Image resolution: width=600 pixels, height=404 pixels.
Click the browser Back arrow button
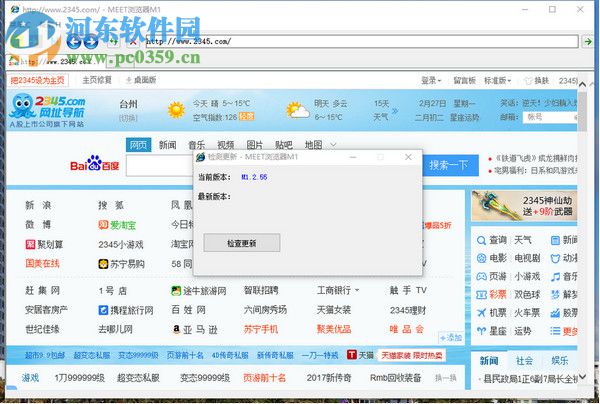pyautogui.click(x=74, y=41)
